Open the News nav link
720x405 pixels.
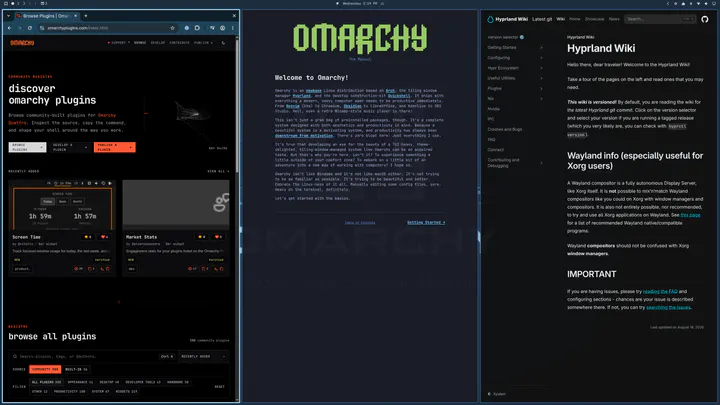click(614, 19)
